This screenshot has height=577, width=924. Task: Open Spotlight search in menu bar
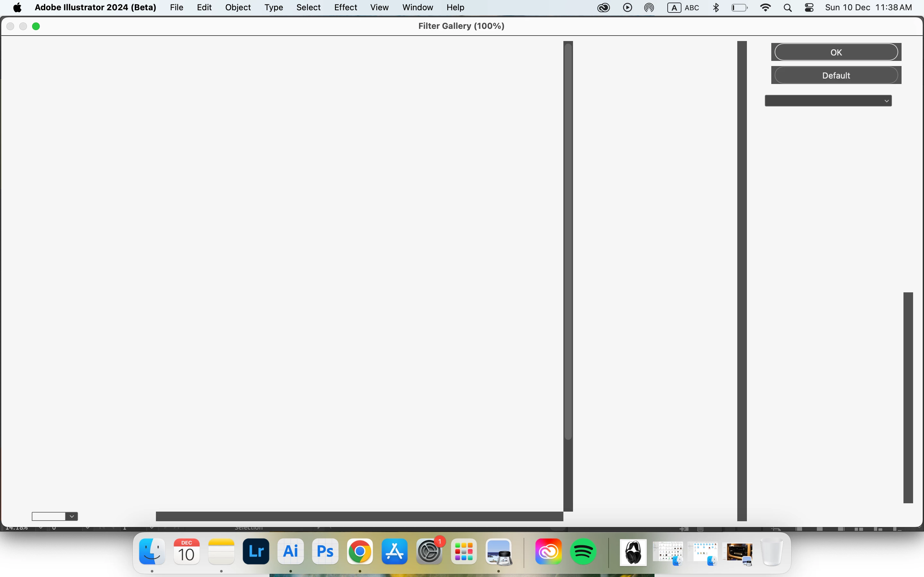[x=787, y=8]
